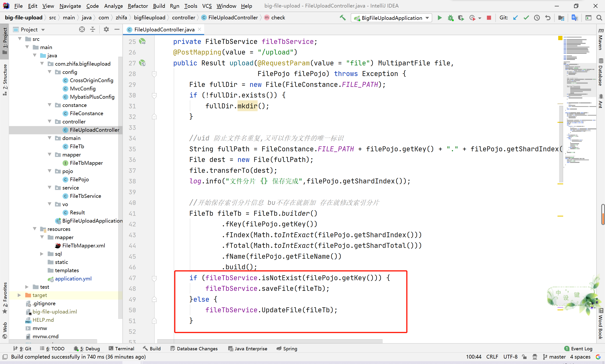
Task: Open the Navigate menu in menu bar
Action: (70, 6)
